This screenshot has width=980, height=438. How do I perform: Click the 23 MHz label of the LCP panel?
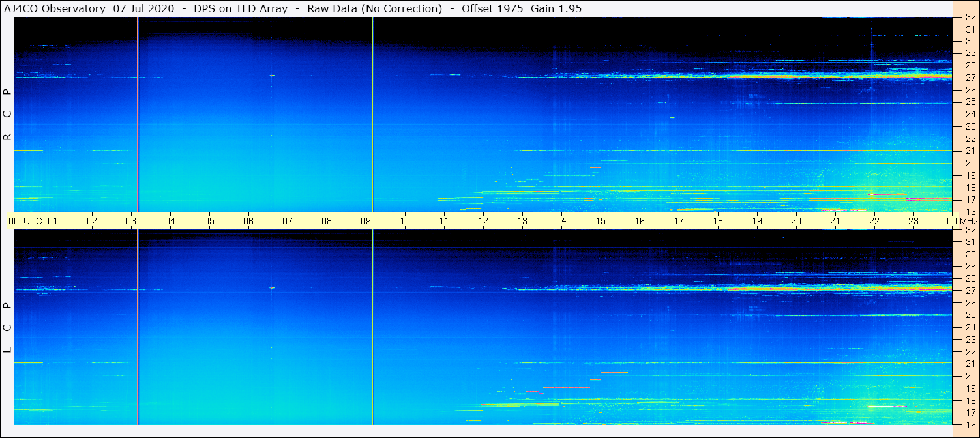[x=970, y=340]
